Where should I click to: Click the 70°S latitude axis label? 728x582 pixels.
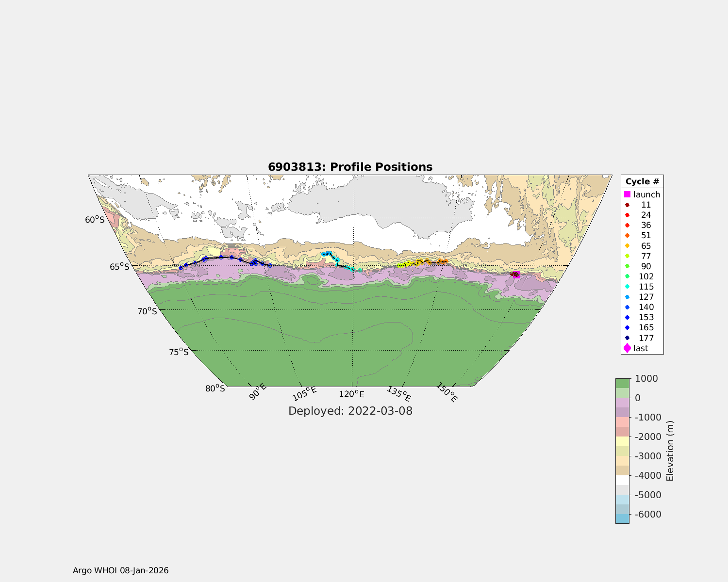click(x=147, y=311)
